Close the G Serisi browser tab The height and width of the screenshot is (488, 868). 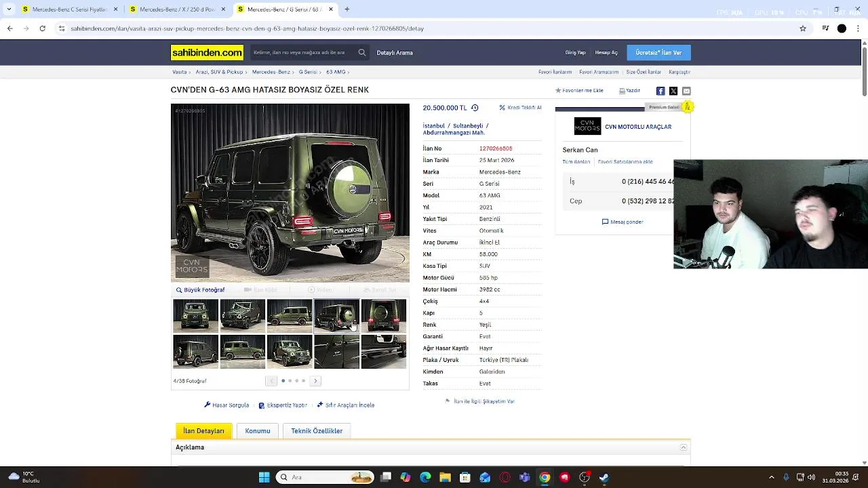coord(331,9)
